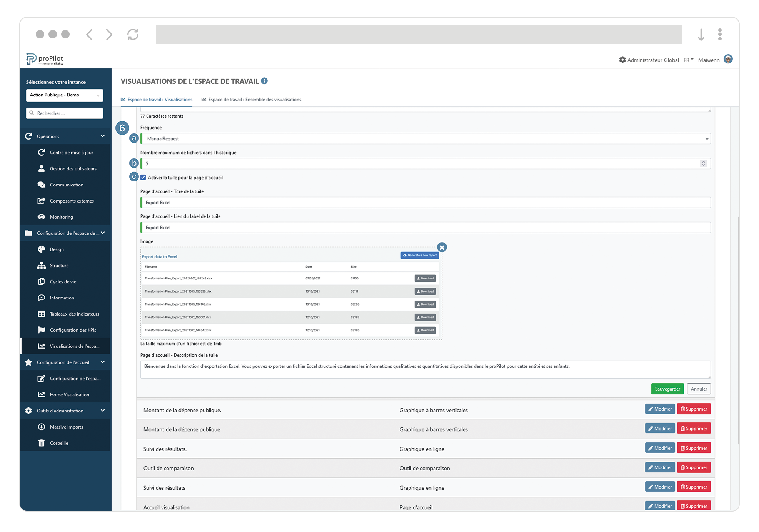The image size is (759, 532).
Task: Open the FR language dropdown
Action: click(688, 60)
